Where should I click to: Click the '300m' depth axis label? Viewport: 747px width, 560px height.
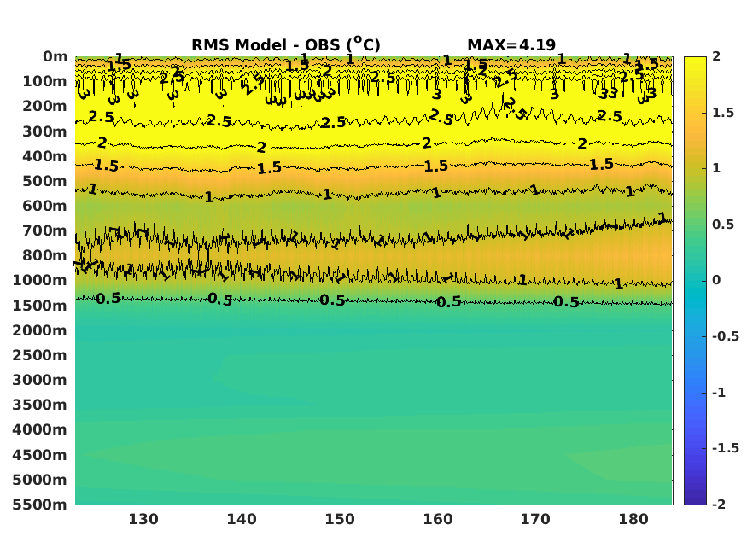[x=44, y=131]
